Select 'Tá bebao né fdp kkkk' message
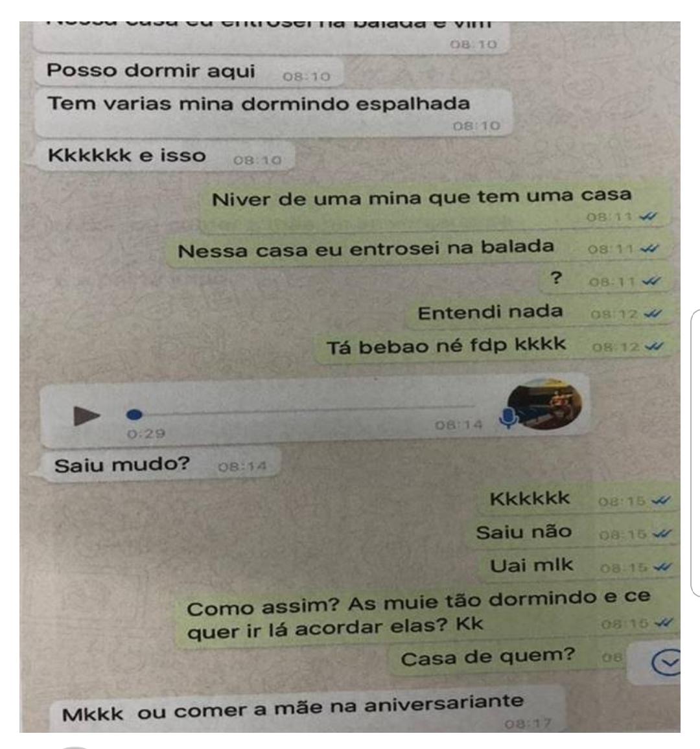The height and width of the screenshot is (749, 700). point(495,346)
